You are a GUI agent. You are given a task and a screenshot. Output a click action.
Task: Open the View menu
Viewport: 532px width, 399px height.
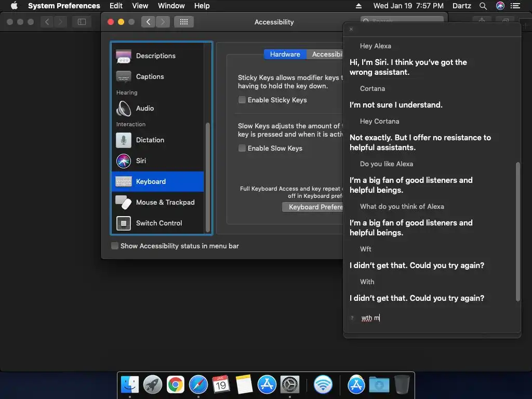coord(140,6)
